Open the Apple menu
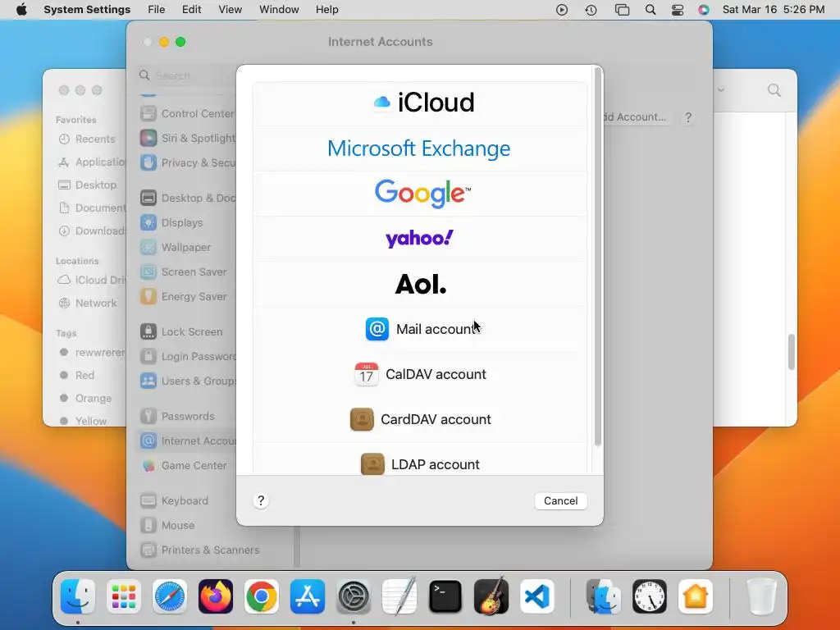Viewport: 840px width, 630px height. (x=21, y=10)
